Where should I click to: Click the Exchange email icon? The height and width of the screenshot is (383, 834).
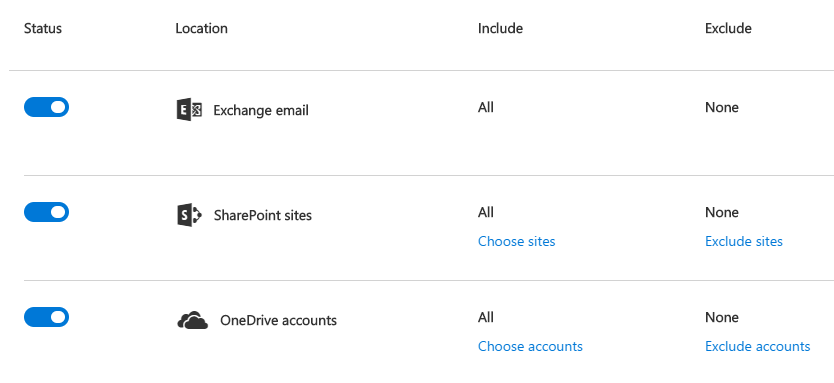click(189, 110)
